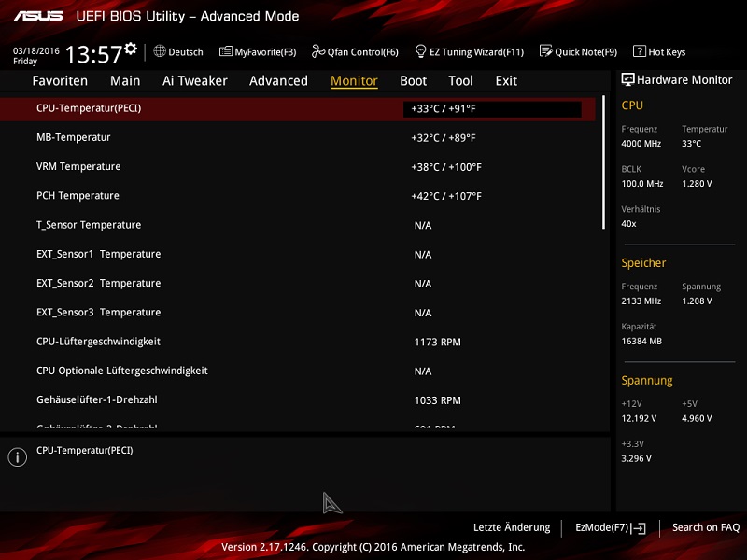Click the 4000 MHz CPU frequency
Viewport: 747px width, 560px height.
coord(641,144)
